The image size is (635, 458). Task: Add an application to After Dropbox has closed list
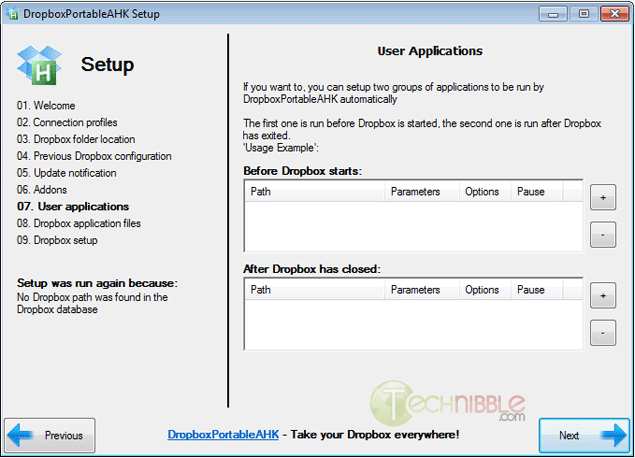pyautogui.click(x=603, y=296)
